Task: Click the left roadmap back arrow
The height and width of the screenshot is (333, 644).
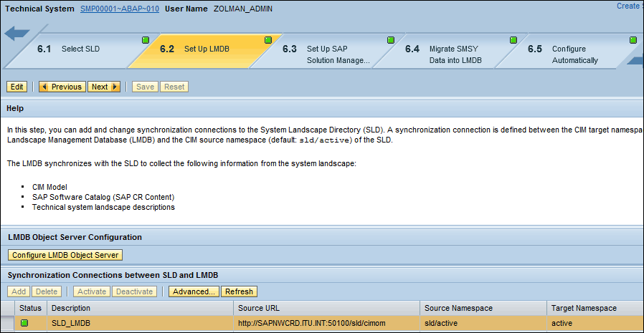Action: (17, 34)
